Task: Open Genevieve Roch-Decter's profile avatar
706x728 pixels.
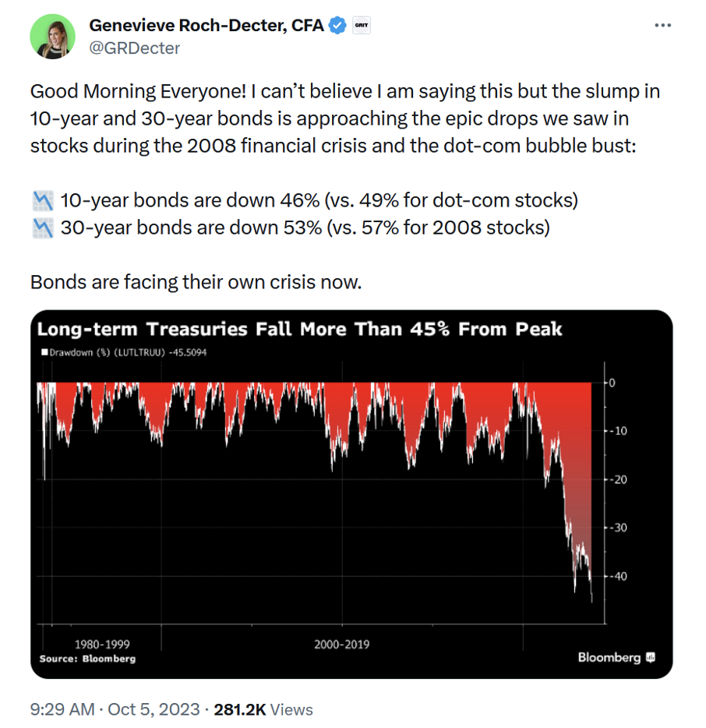Action: [x=52, y=37]
